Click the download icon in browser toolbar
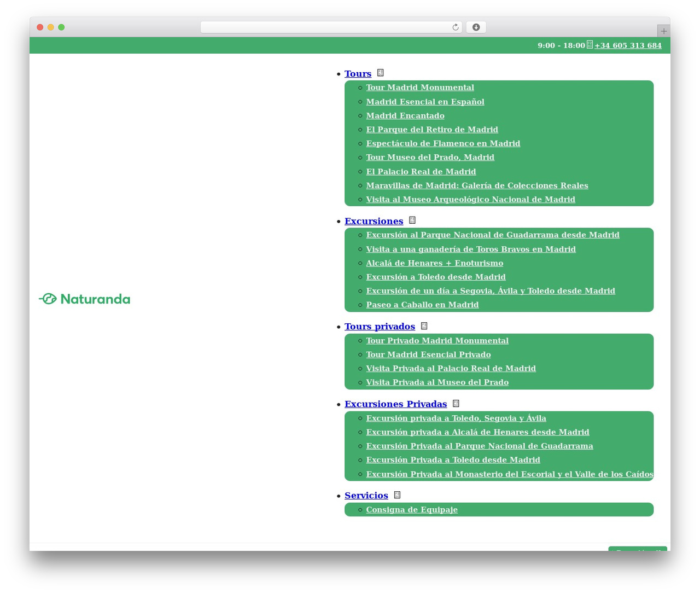Viewport: 700px width, 593px height. pyautogui.click(x=476, y=27)
